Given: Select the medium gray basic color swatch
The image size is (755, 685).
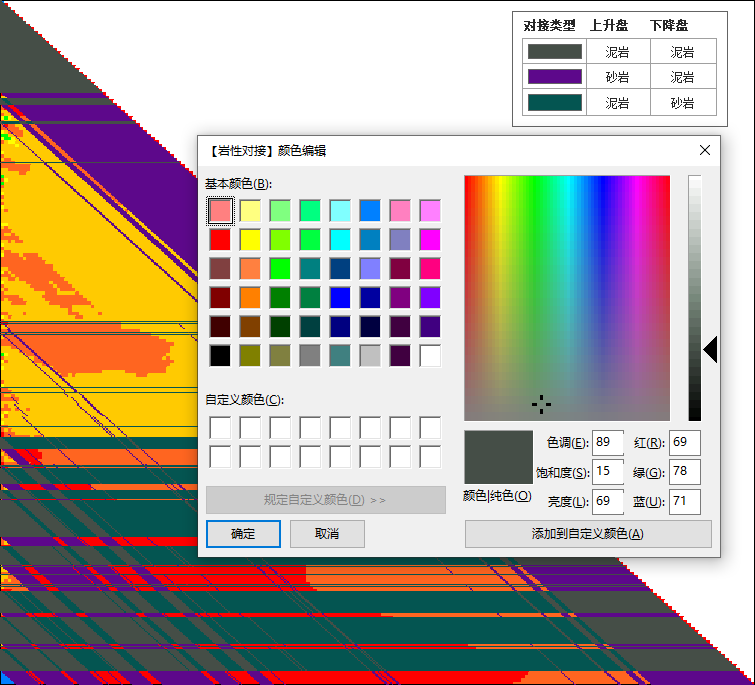Looking at the screenshot, I should tap(310, 356).
